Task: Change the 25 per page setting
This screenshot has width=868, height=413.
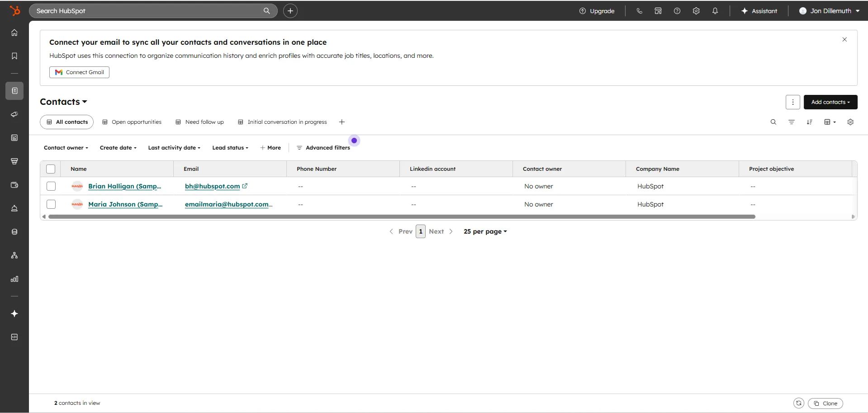Action: click(x=485, y=231)
